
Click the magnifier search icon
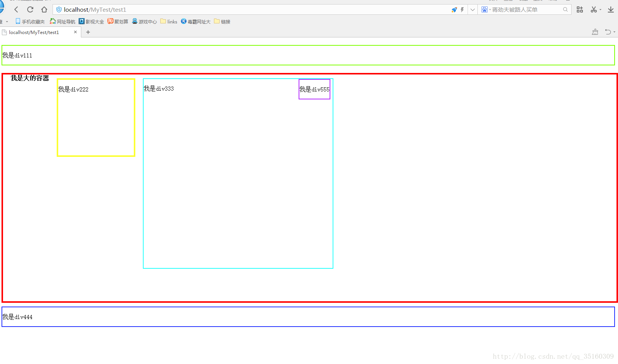(565, 9)
